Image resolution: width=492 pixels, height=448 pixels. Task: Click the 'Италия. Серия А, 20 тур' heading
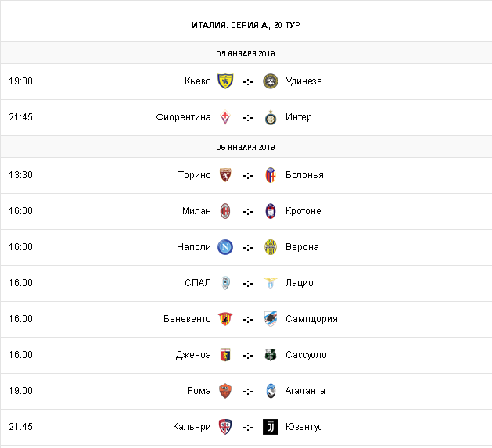[246, 25]
